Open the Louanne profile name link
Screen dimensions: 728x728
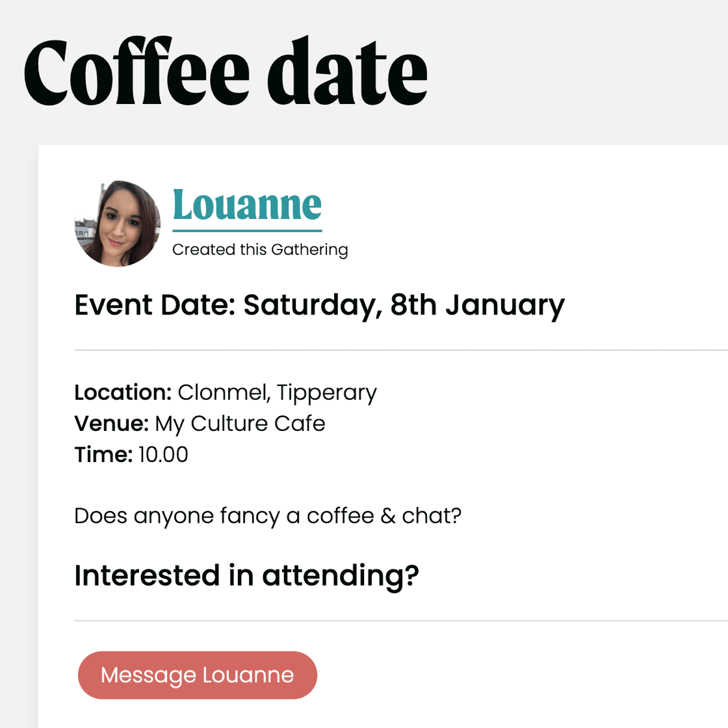pyautogui.click(x=247, y=205)
